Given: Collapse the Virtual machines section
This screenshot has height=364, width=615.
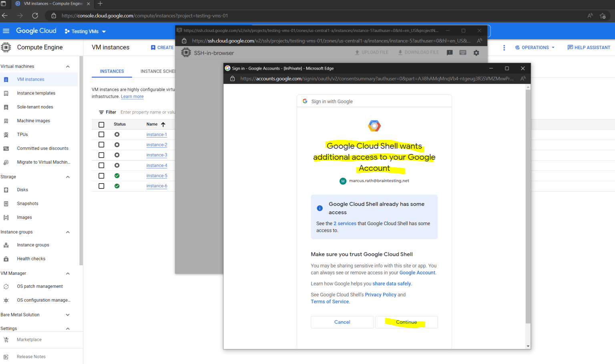Looking at the screenshot, I should point(68,66).
